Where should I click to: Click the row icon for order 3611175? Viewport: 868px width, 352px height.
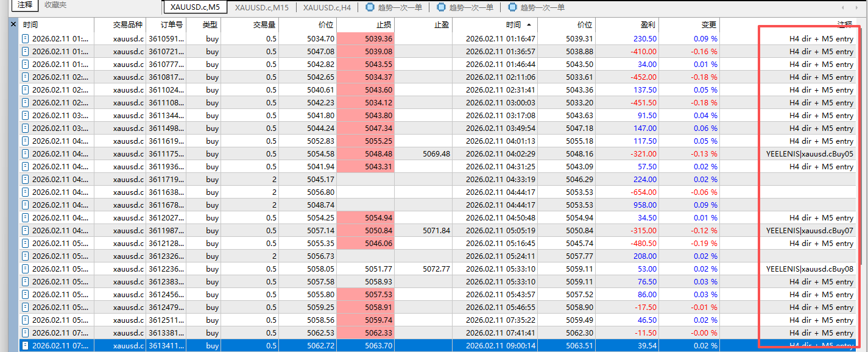pyautogui.click(x=26, y=153)
